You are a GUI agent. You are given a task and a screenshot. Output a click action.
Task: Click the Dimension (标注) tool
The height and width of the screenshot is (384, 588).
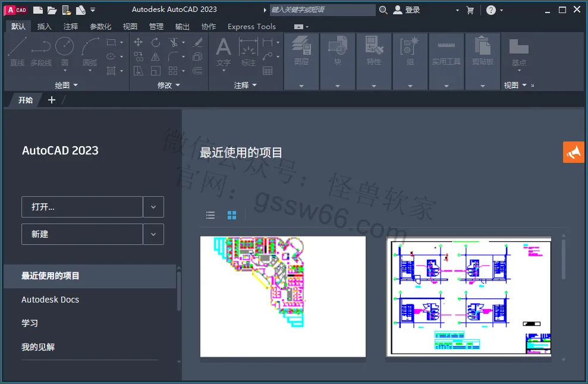pyautogui.click(x=249, y=52)
